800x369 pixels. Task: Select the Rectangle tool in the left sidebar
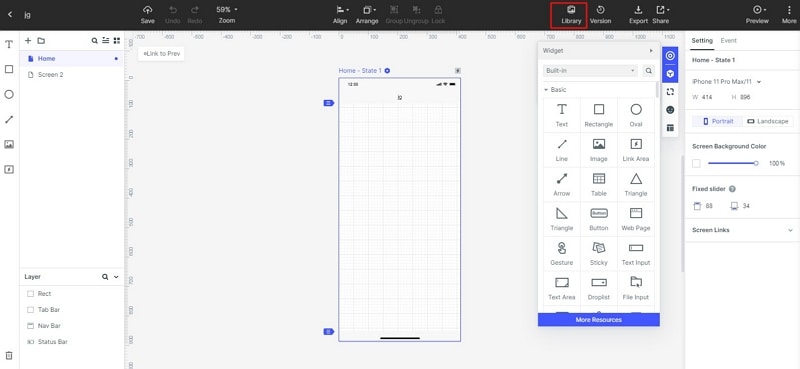(9, 69)
